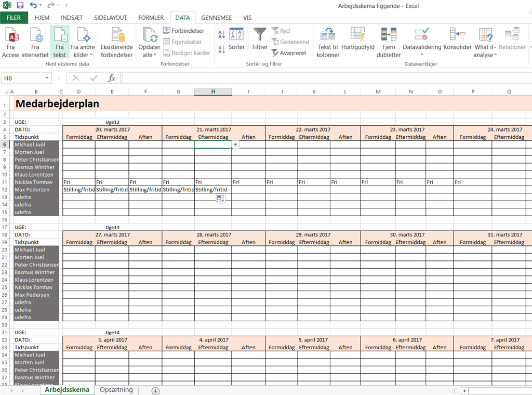Open Eksisterende forbindelser
The image size is (532, 395).
pos(116,43)
